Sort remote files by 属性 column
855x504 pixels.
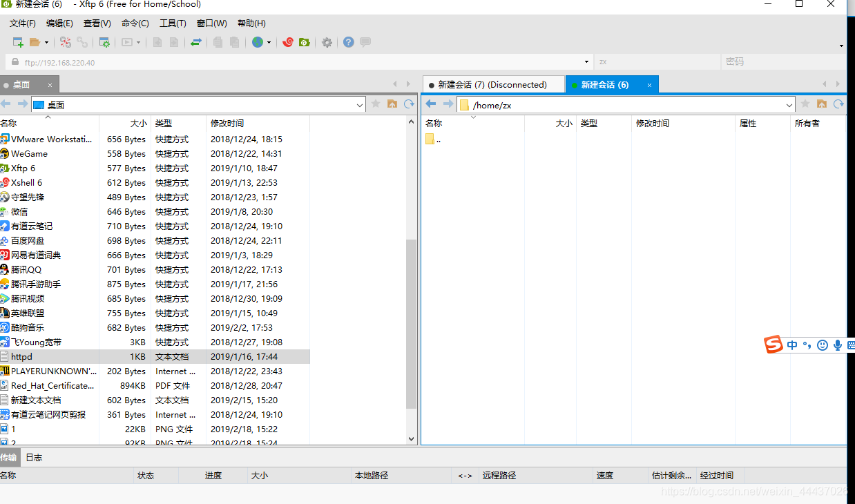click(x=762, y=123)
